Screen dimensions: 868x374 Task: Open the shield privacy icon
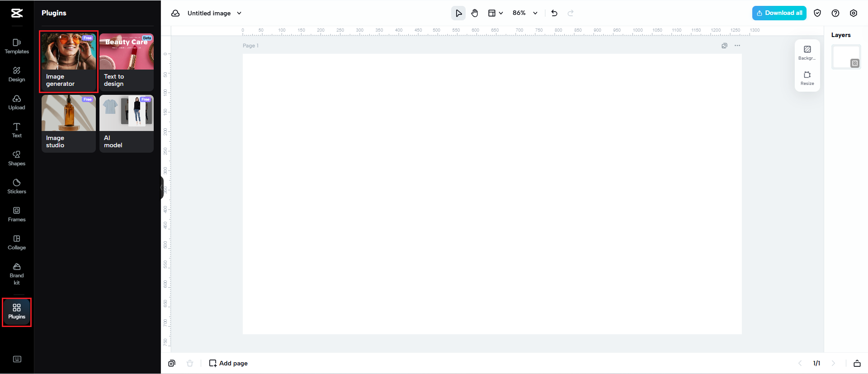(x=817, y=13)
